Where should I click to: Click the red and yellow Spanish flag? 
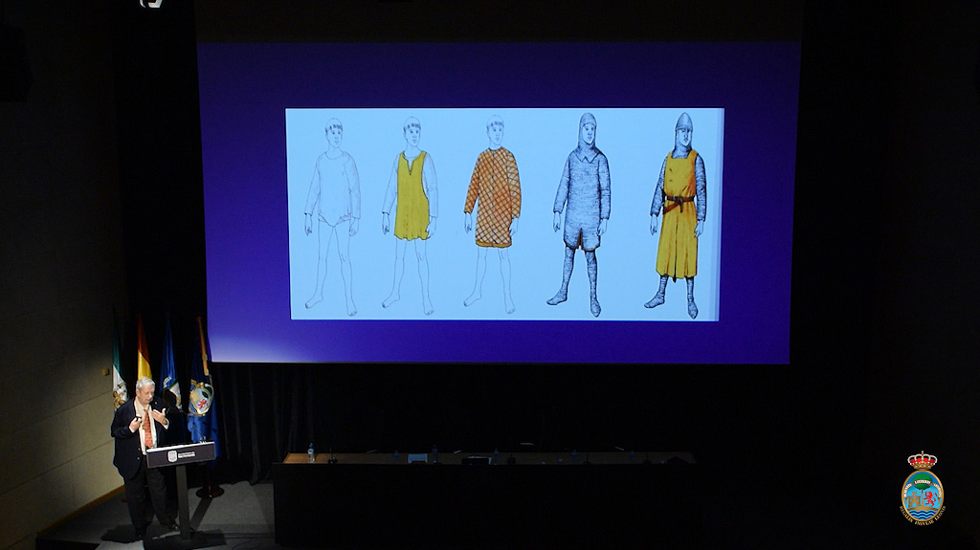coord(144,354)
